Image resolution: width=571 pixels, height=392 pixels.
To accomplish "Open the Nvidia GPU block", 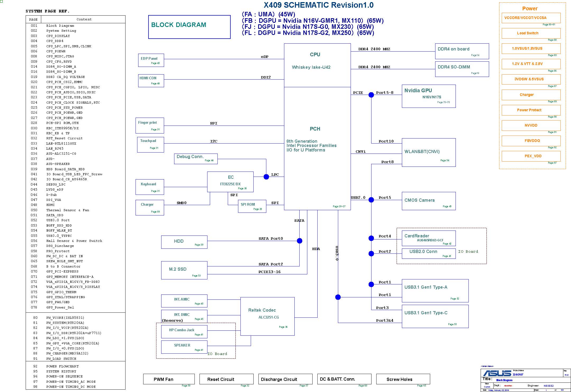I will pyautogui.click(x=429, y=96).
